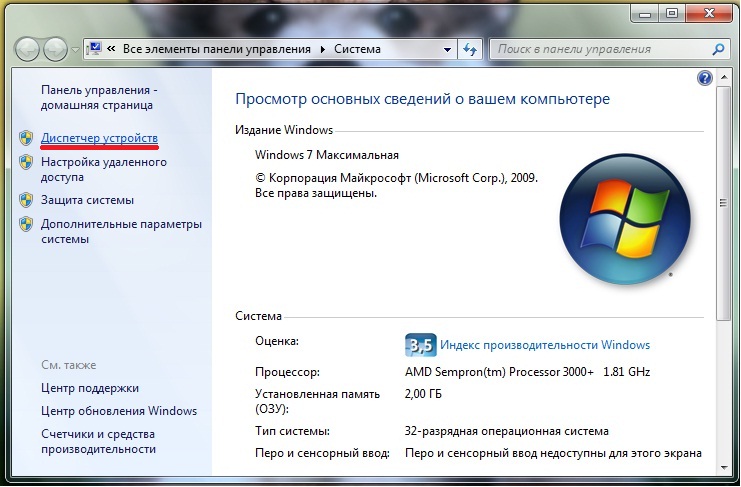Click the 3,5 performance score badge

click(421, 345)
